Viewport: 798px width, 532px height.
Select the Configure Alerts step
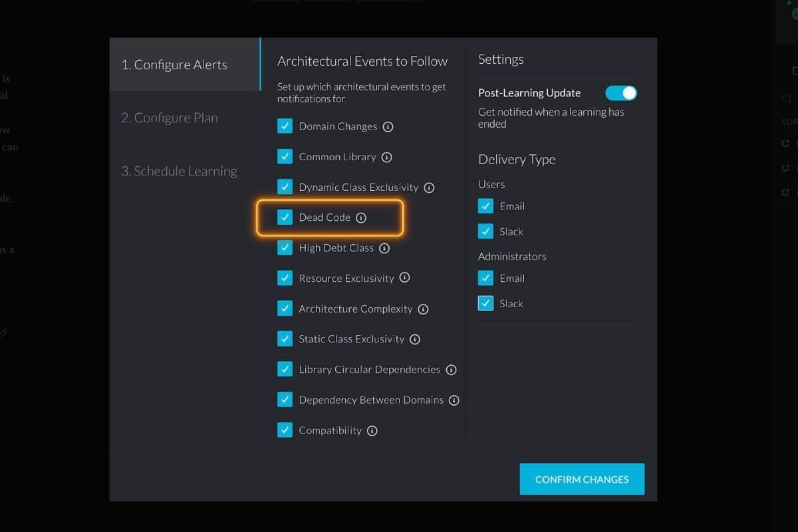pyautogui.click(x=174, y=65)
